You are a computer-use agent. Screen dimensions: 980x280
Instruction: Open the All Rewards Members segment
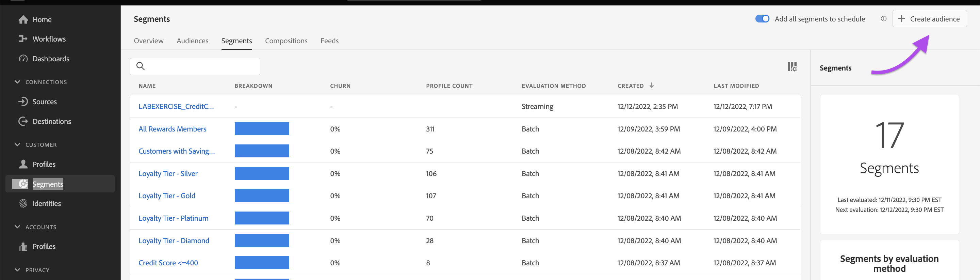(x=172, y=129)
